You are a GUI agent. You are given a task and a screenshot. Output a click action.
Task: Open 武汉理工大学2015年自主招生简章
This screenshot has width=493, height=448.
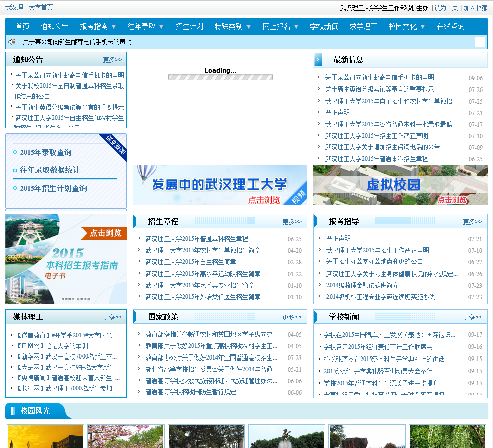pyautogui.click(x=191, y=262)
